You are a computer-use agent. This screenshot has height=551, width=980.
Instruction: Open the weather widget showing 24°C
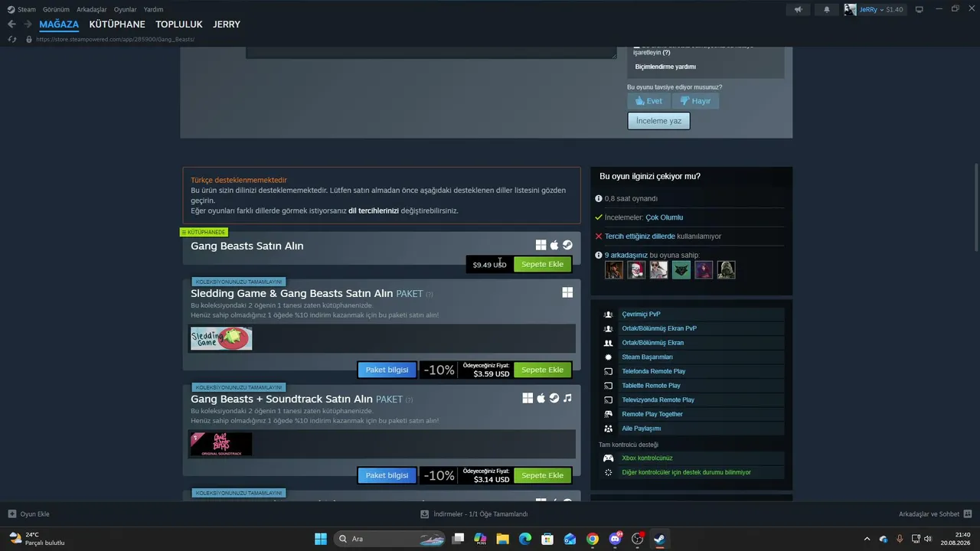pyautogui.click(x=37, y=539)
